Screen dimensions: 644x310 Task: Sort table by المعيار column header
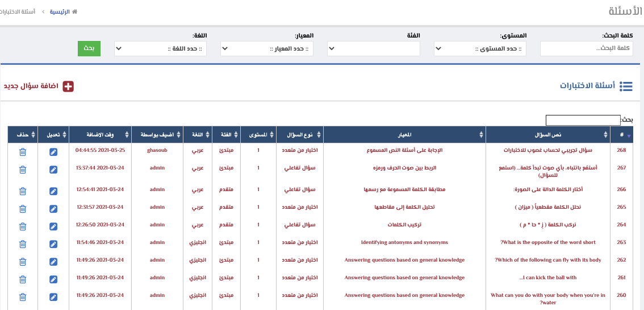pos(404,134)
